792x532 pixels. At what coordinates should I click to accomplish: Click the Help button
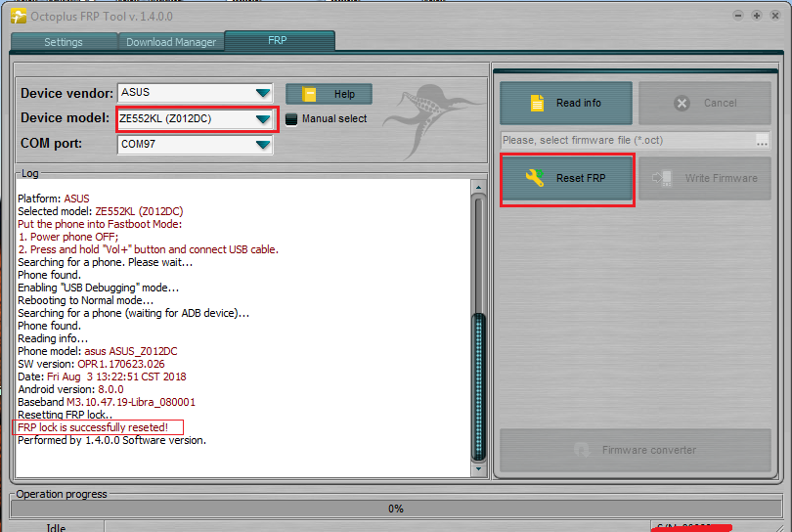point(329,94)
